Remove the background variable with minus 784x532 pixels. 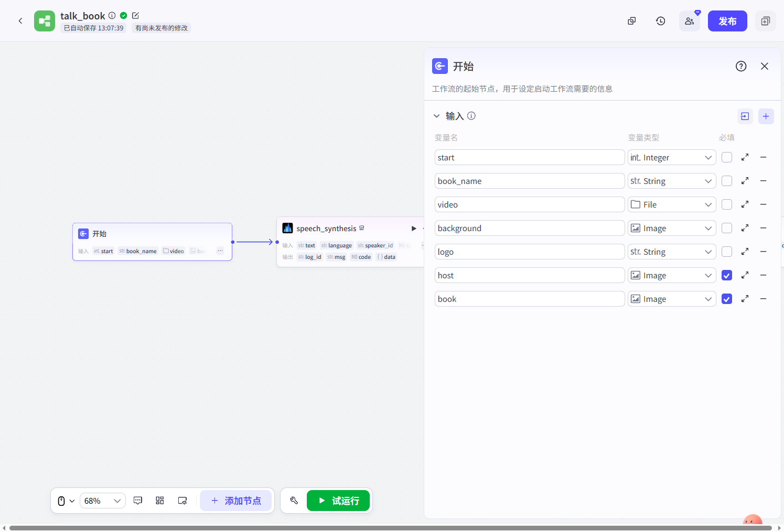(x=764, y=228)
